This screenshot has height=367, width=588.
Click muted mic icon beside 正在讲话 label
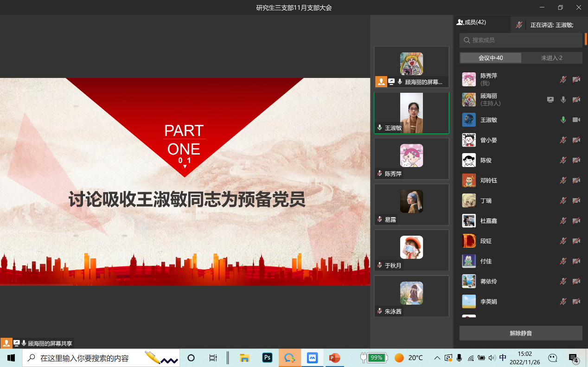pos(519,25)
